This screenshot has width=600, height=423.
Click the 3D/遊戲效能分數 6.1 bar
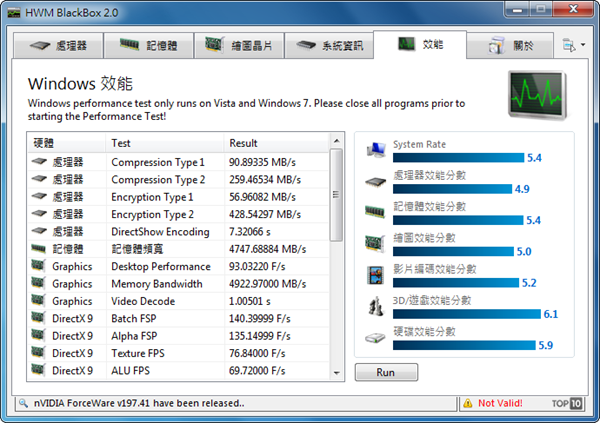[x=467, y=314]
